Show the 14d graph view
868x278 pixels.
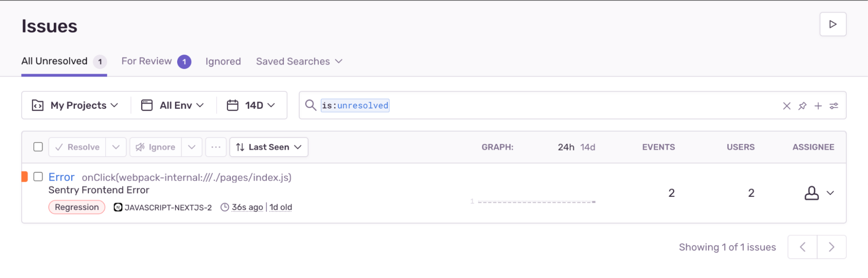click(x=587, y=147)
